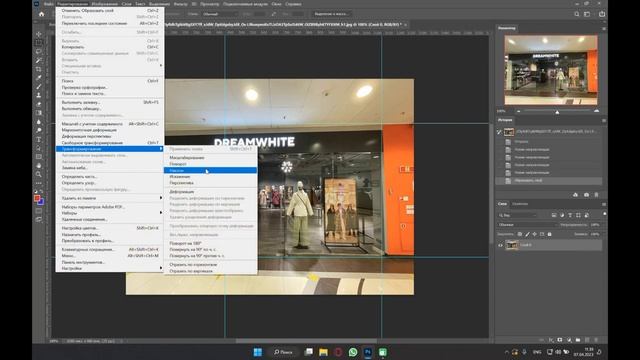Show hidden icons chevron in system tray

click(507, 352)
